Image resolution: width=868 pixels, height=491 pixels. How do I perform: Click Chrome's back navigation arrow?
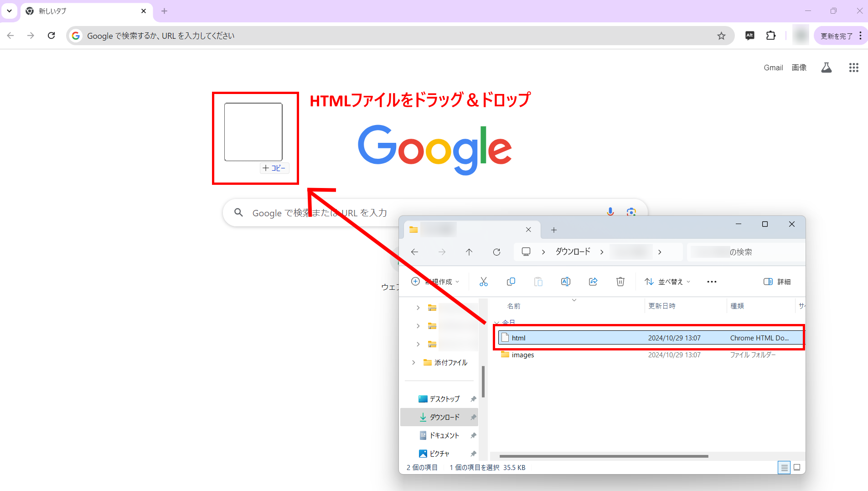(10, 36)
